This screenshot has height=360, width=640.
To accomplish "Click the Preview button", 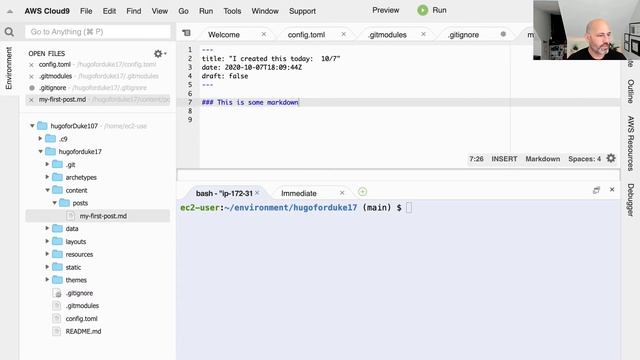I will tap(386, 10).
